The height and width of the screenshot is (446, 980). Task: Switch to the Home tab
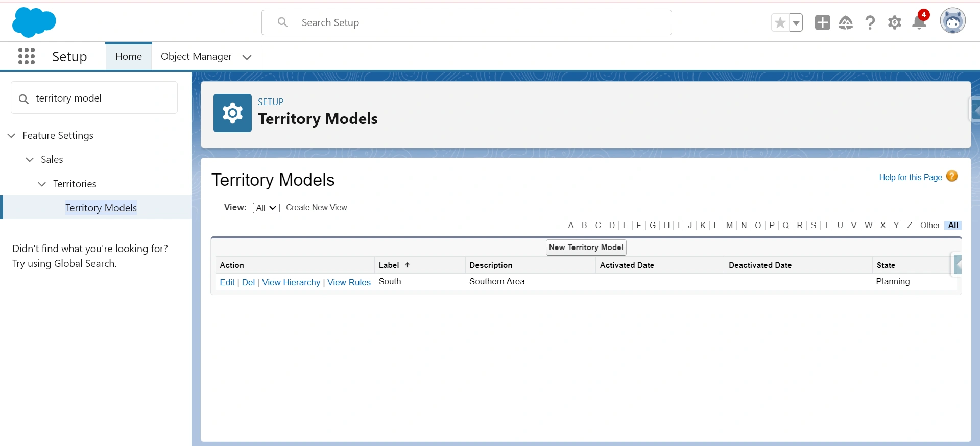(129, 56)
